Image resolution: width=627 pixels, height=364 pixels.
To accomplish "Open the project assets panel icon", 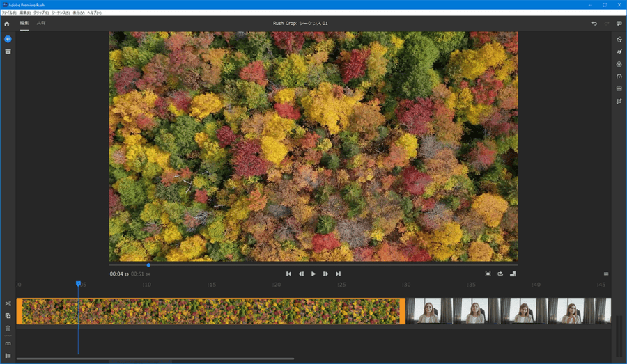I will [x=8, y=52].
